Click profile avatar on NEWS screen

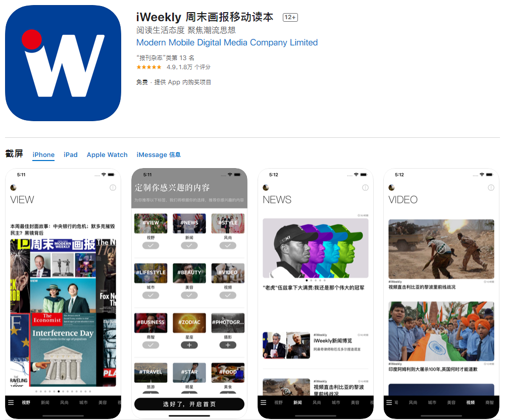(x=266, y=188)
